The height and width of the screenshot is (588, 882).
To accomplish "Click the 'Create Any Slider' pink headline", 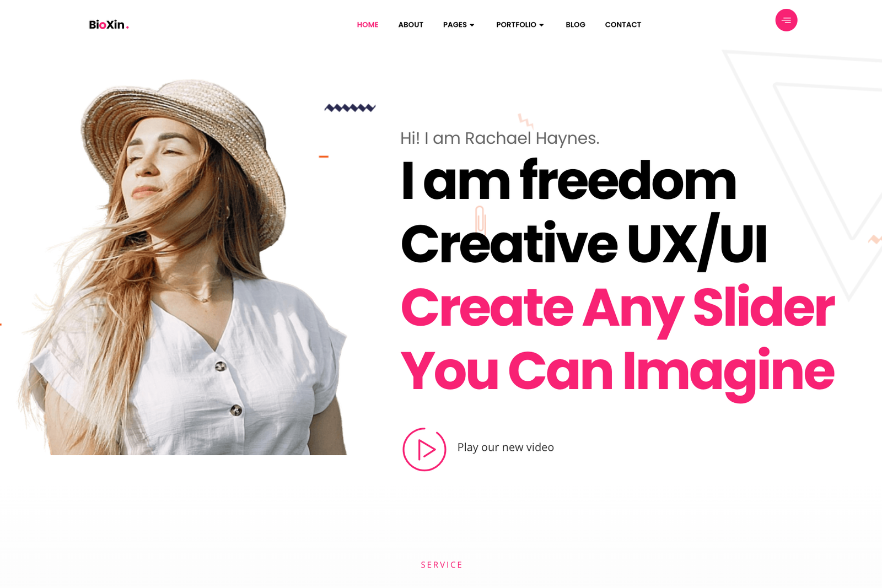I will click(x=617, y=309).
